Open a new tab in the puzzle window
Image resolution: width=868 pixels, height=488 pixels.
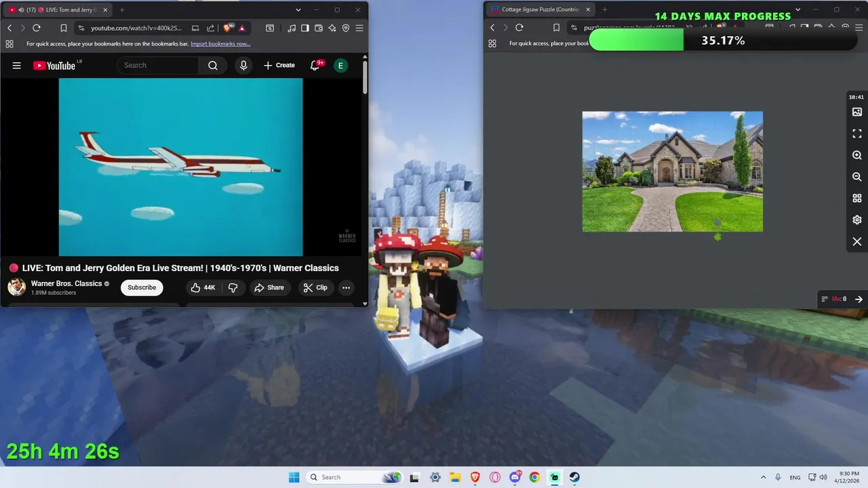click(605, 9)
